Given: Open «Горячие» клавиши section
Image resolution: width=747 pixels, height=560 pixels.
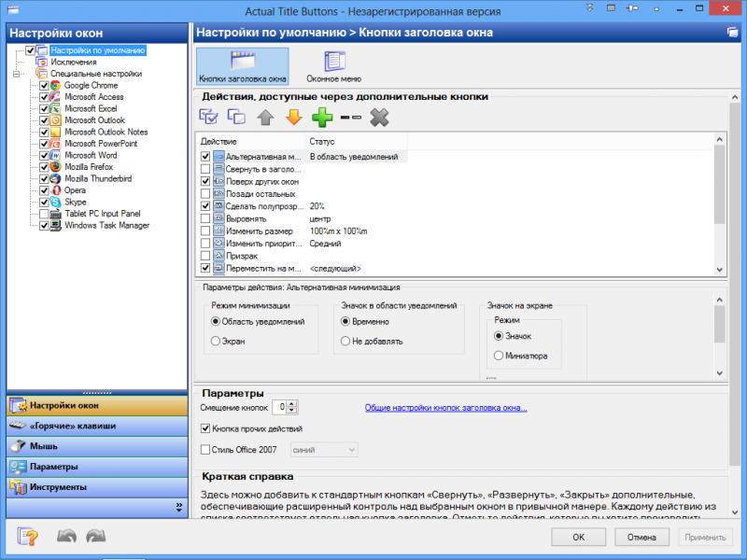Looking at the screenshot, I should click(97, 426).
